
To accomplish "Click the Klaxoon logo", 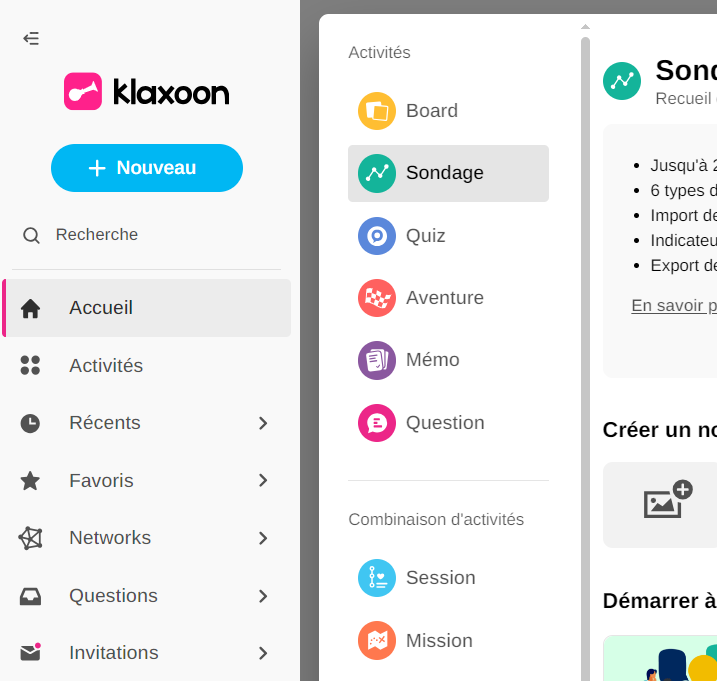I will coord(147,92).
